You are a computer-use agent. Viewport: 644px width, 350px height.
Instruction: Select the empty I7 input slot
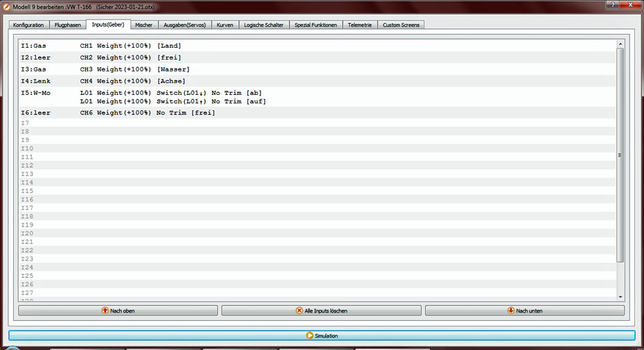coord(317,123)
